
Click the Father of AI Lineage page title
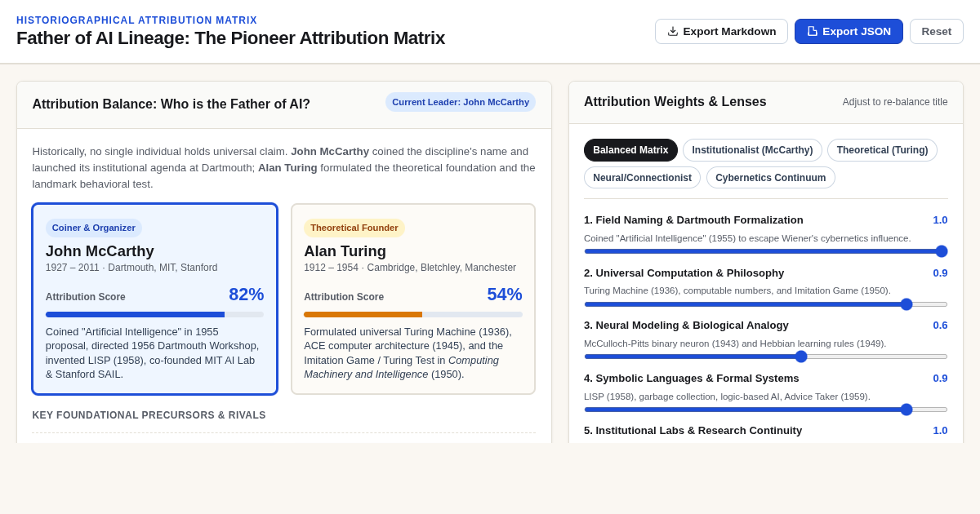(231, 38)
